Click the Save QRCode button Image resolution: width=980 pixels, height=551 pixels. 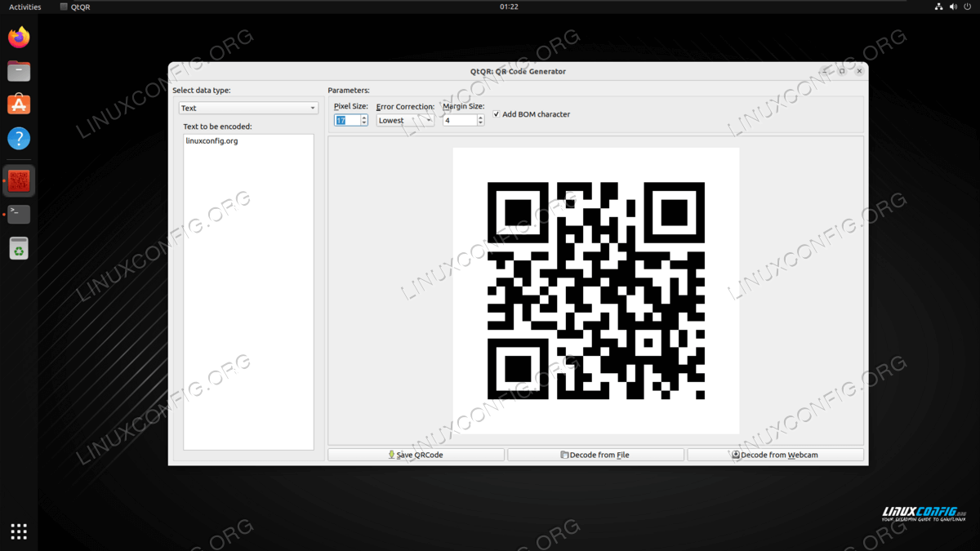416,455
